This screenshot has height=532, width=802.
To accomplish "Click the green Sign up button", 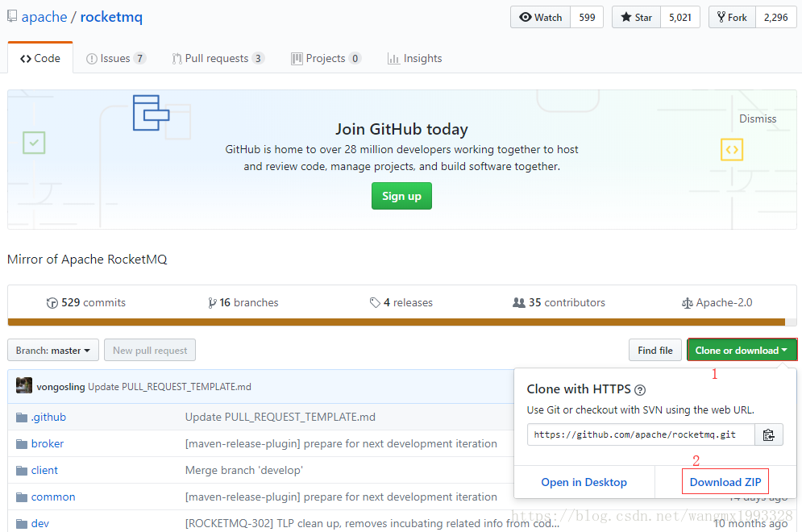I will 401,196.
